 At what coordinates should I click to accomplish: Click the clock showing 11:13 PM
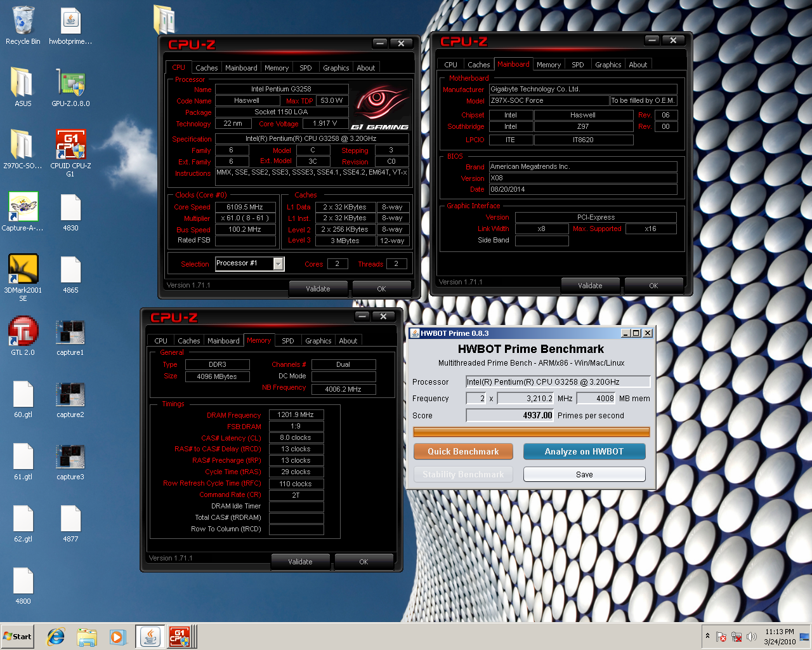pyautogui.click(x=780, y=632)
